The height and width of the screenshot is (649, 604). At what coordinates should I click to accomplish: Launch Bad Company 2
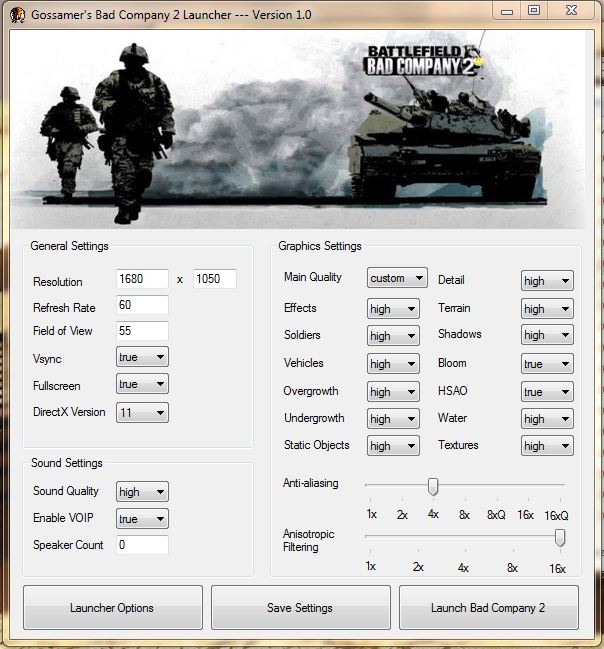click(488, 608)
